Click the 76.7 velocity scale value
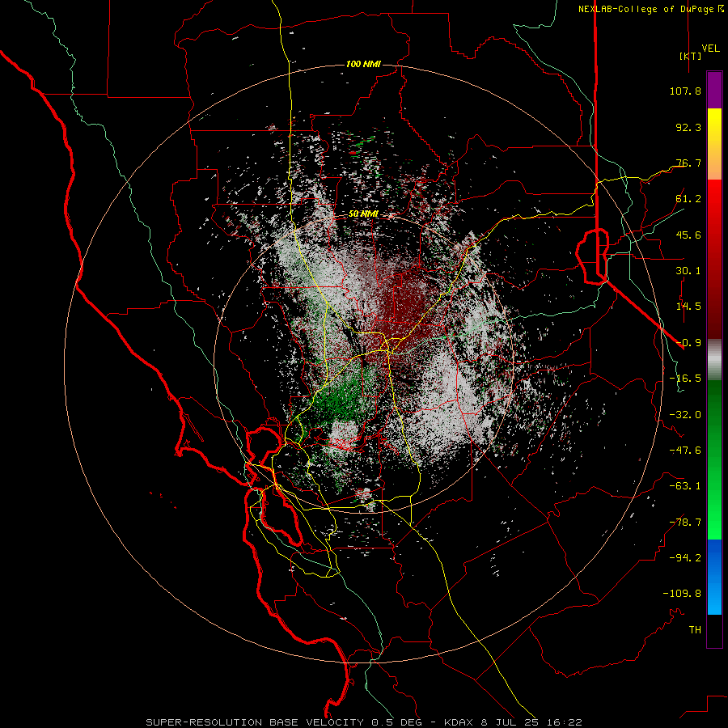 coord(688,163)
